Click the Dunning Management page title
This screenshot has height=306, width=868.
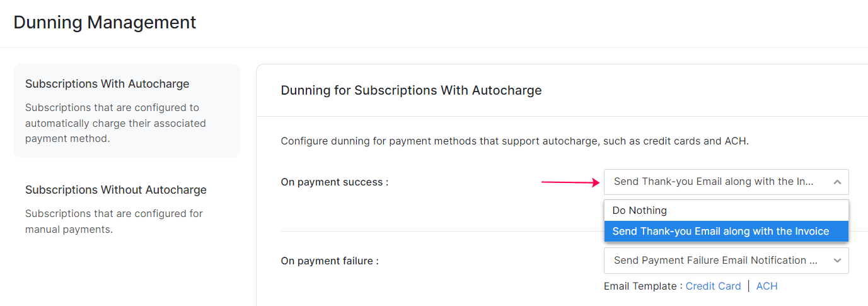105,23
